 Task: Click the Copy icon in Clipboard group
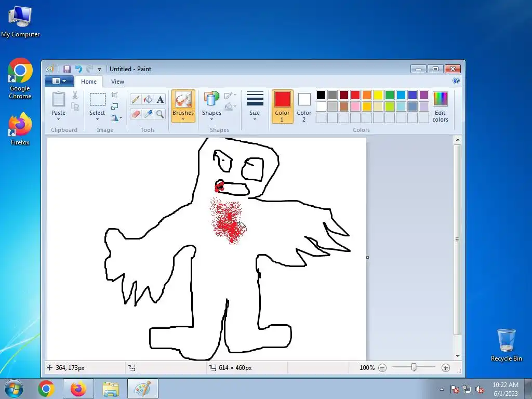75,107
